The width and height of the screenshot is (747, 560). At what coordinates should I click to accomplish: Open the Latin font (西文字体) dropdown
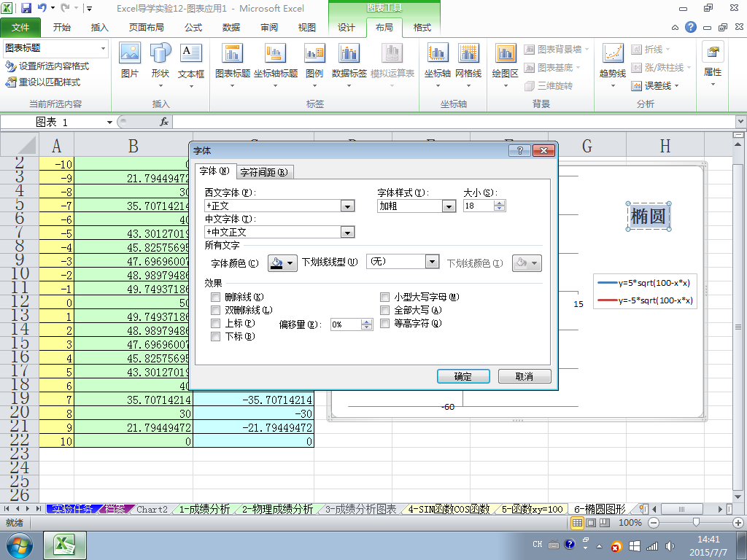[348, 206]
